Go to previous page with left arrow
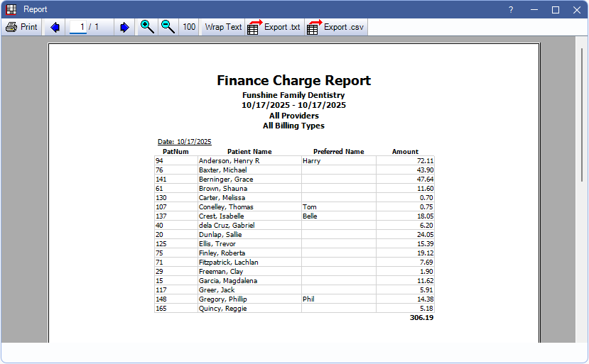 55,27
